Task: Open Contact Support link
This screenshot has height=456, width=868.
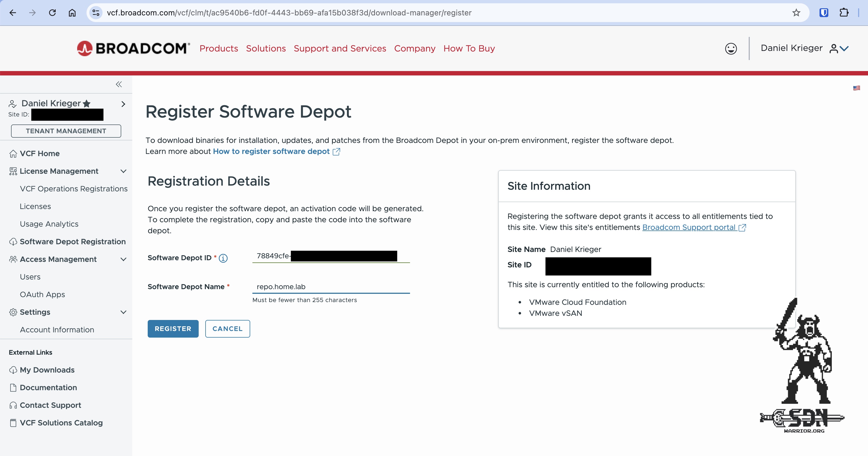Action: tap(50, 405)
